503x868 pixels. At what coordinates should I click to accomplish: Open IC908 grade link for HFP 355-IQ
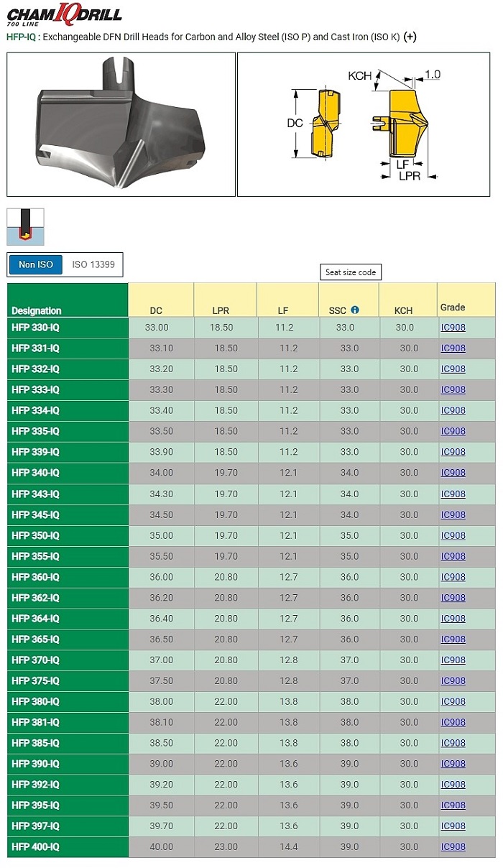click(x=453, y=556)
